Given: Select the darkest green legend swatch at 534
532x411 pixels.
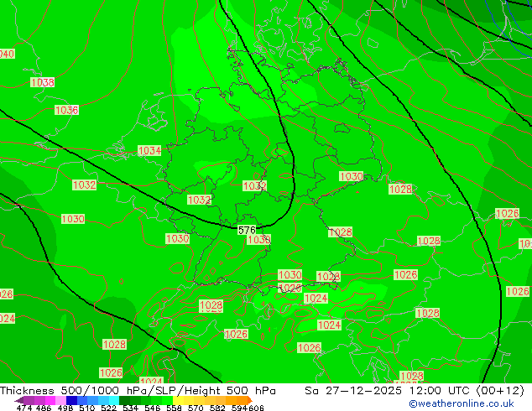Looking at the screenshot, I should coord(124,400).
